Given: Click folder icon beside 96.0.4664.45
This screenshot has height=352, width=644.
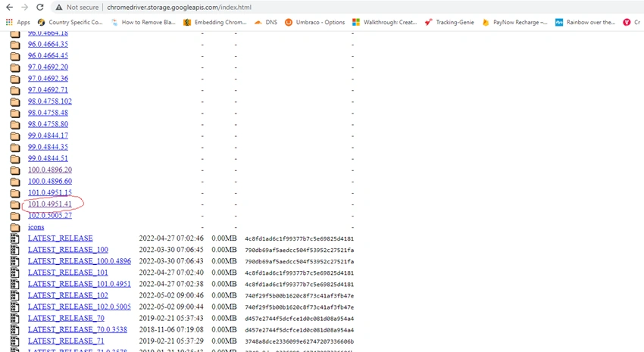Looking at the screenshot, I should (x=15, y=56).
